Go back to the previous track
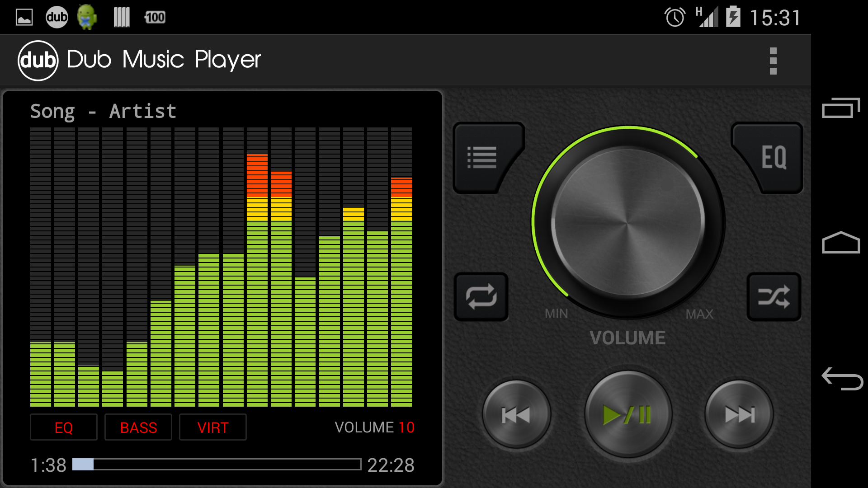The height and width of the screenshot is (488, 868). (516, 413)
